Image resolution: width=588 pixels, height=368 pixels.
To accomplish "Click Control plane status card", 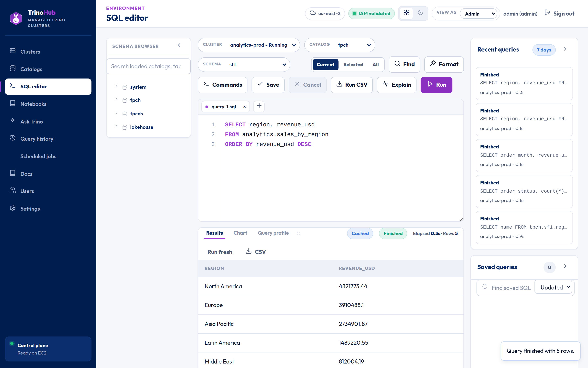I will coord(48,349).
